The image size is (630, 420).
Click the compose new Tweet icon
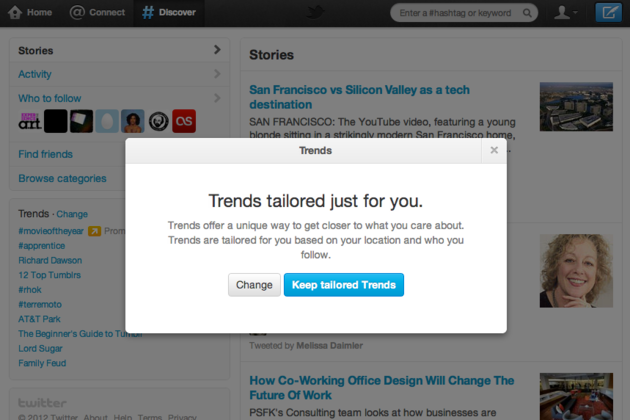pos(607,13)
